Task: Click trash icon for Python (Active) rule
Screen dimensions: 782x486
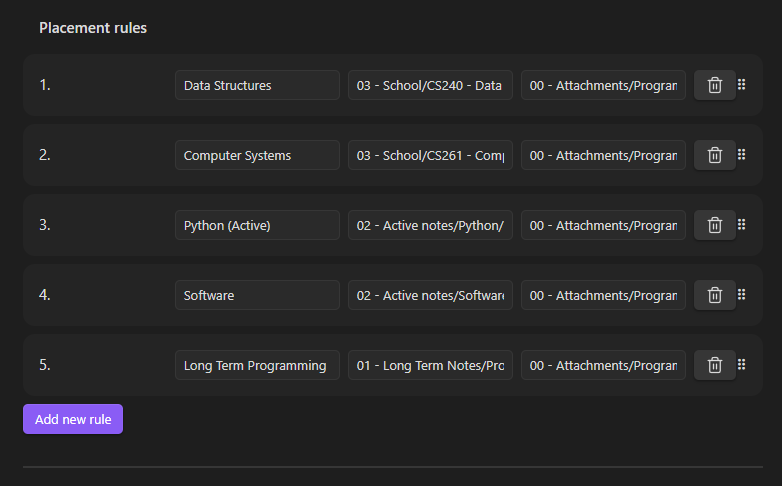Action: 714,225
